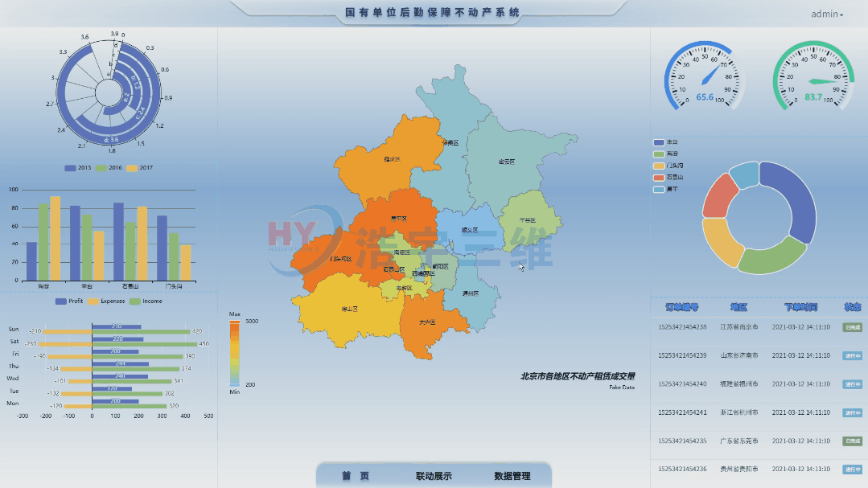Hide the Income series via legend
868x488 pixels.
click(x=146, y=301)
